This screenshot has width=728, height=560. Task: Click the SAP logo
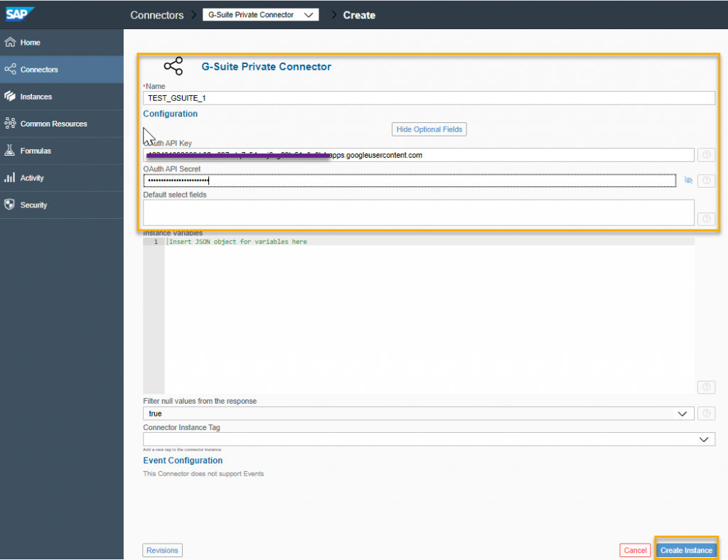19,14
